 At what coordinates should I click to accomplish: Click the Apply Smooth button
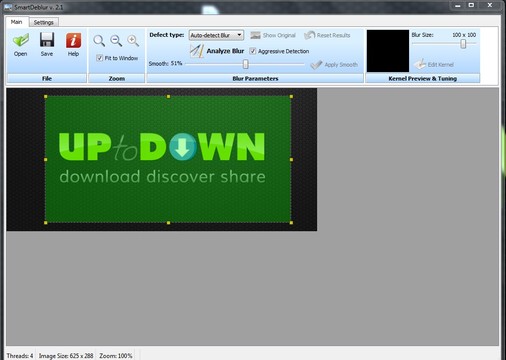point(334,64)
